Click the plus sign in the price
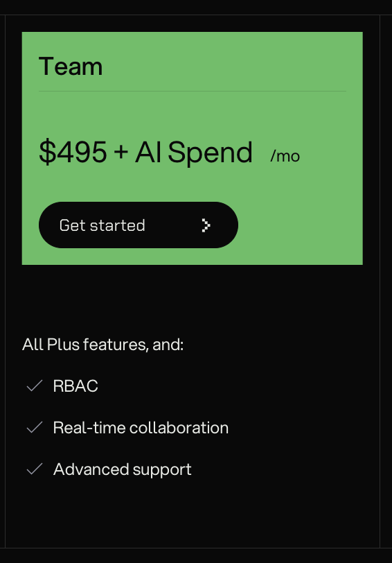 tap(121, 152)
